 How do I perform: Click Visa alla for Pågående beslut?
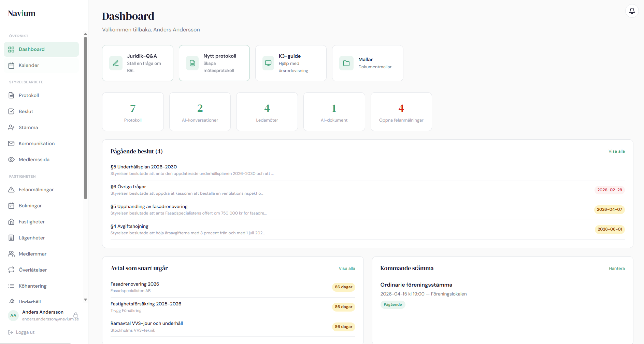(x=616, y=151)
